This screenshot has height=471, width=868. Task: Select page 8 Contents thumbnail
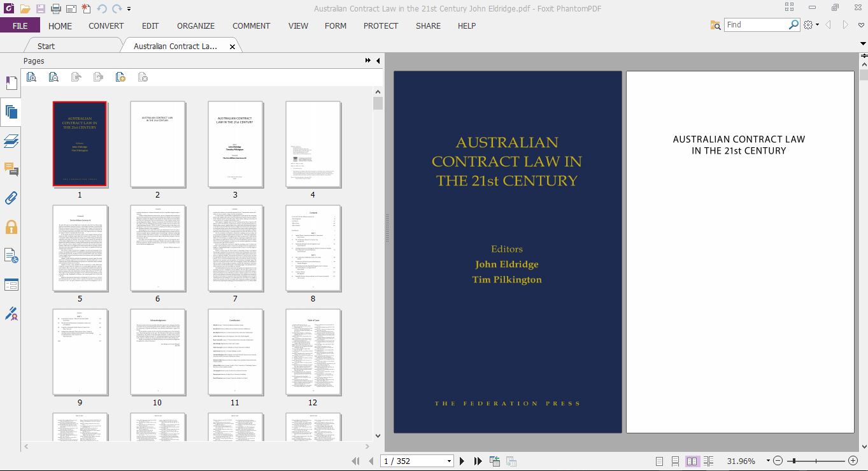point(313,248)
